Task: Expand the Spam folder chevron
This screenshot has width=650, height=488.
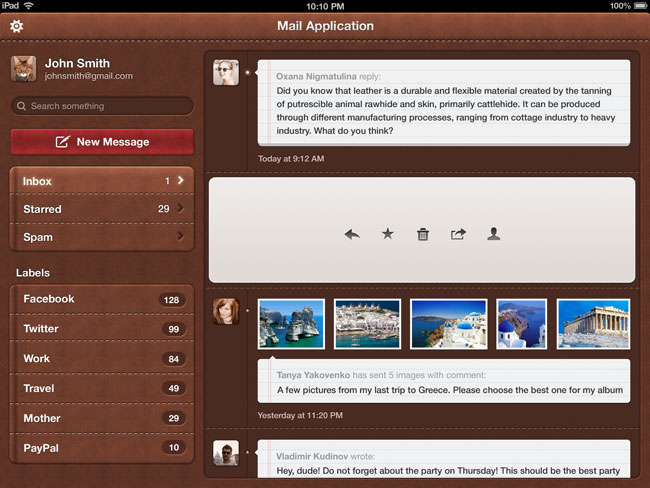Action: [x=180, y=237]
